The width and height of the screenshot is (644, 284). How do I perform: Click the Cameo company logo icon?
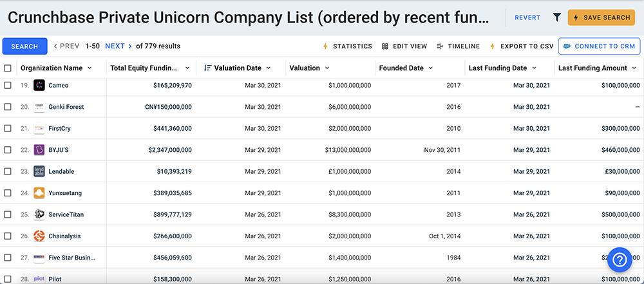(x=39, y=86)
